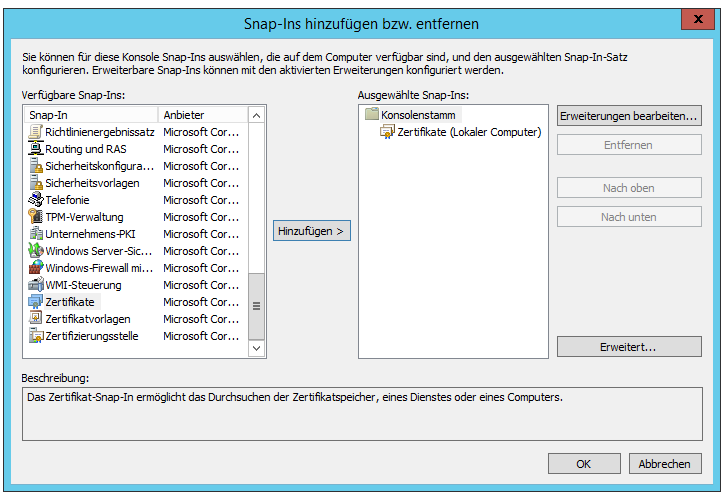Select the Konsolenstamm folder node
The image size is (725, 498).
411,115
